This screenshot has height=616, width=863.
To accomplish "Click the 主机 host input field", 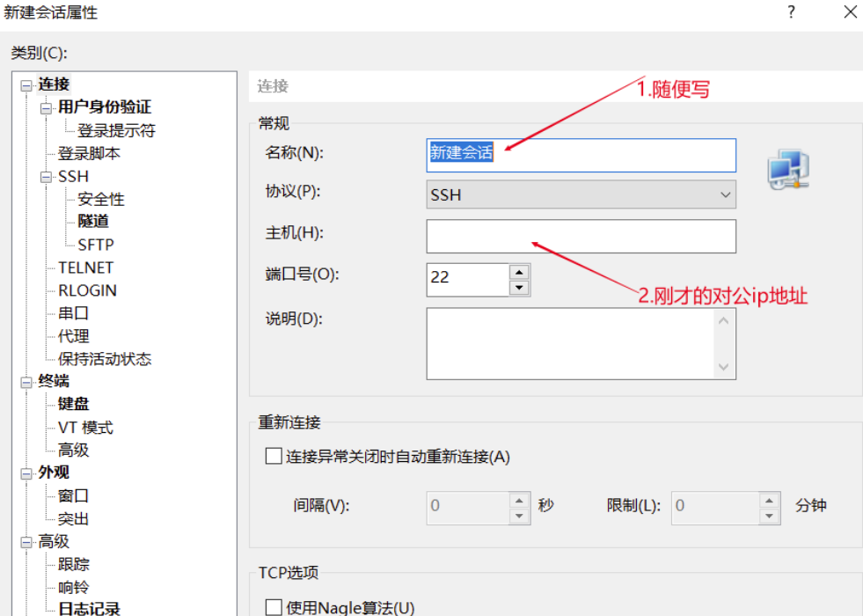I will tap(581, 236).
